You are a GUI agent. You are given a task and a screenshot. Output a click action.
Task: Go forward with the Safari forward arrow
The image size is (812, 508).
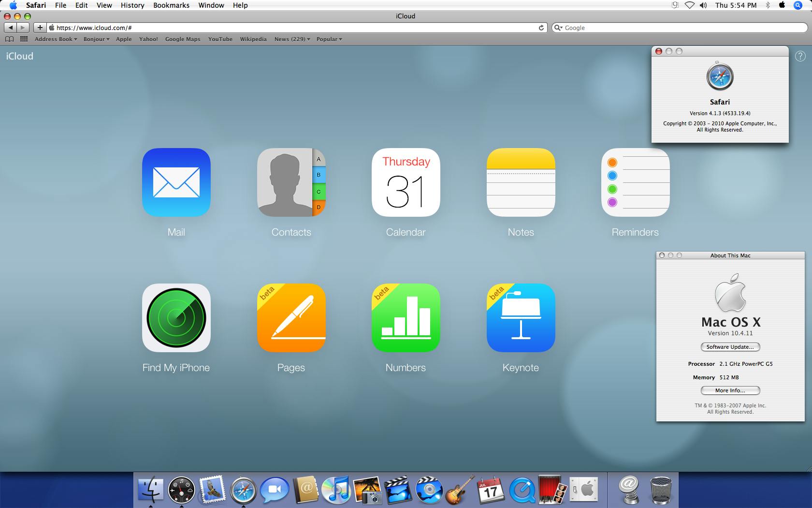23,28
